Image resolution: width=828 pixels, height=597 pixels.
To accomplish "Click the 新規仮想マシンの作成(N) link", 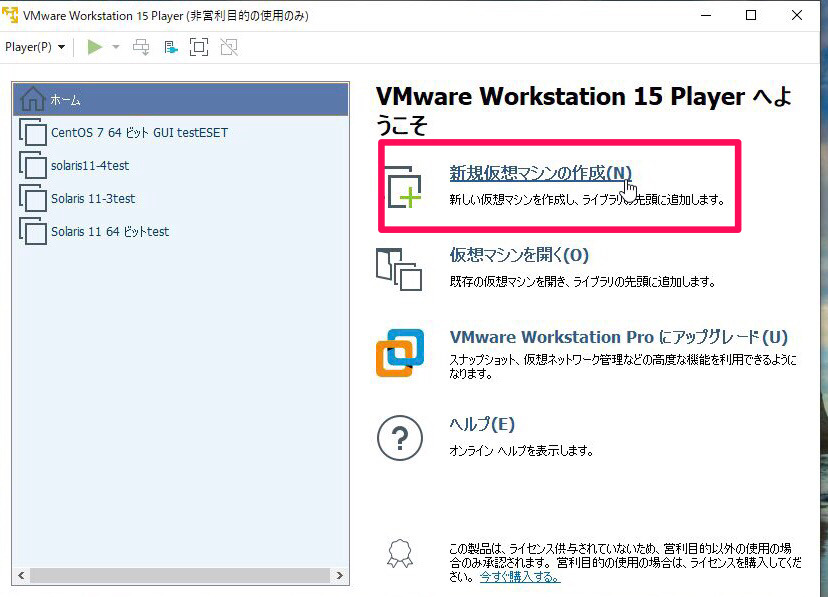I will coord(540,173).
